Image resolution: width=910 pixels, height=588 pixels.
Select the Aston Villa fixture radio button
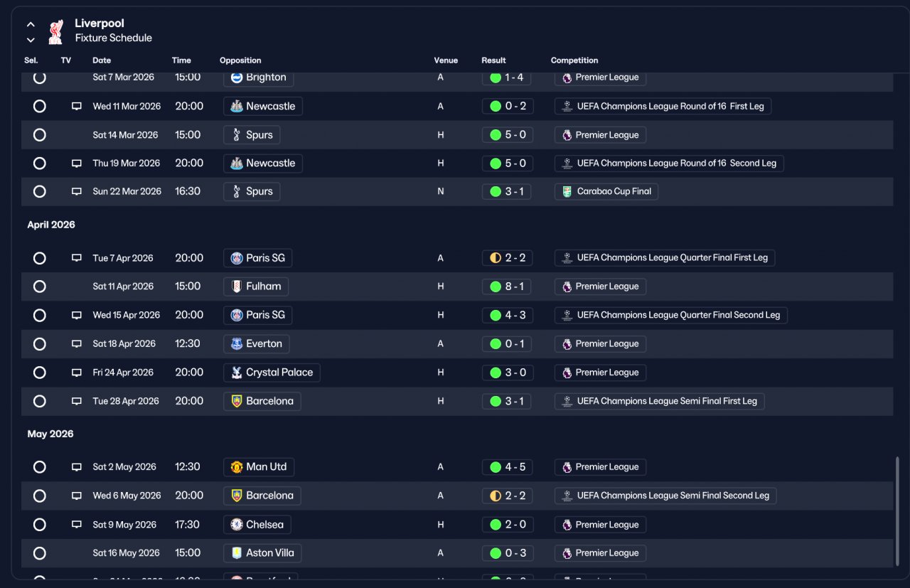(40, 553)
